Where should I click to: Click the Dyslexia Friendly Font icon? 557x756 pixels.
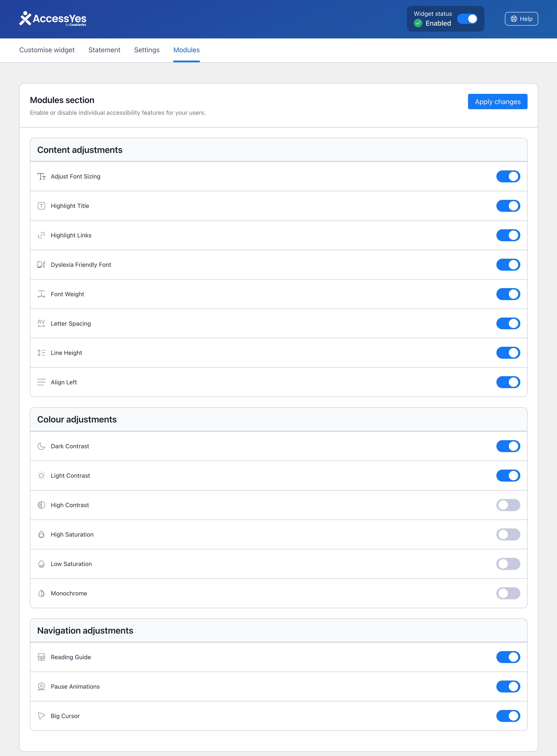(x=41, y=264)
